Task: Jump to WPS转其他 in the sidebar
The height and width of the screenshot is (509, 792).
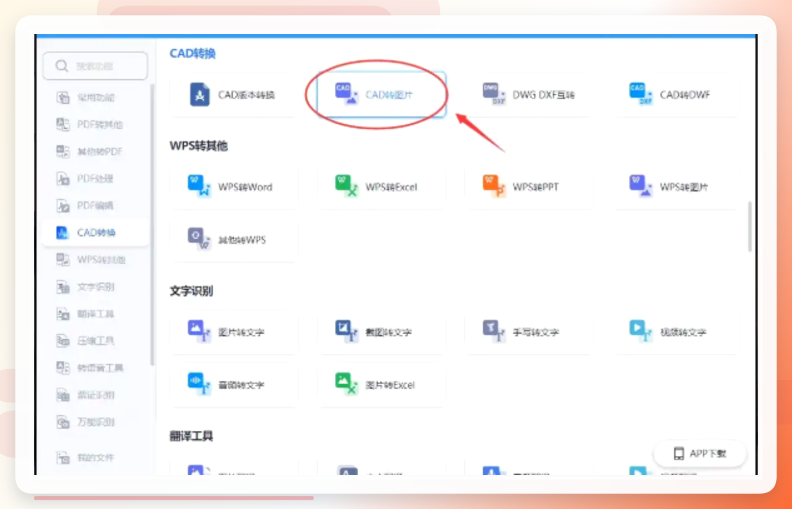Action: 95,260
